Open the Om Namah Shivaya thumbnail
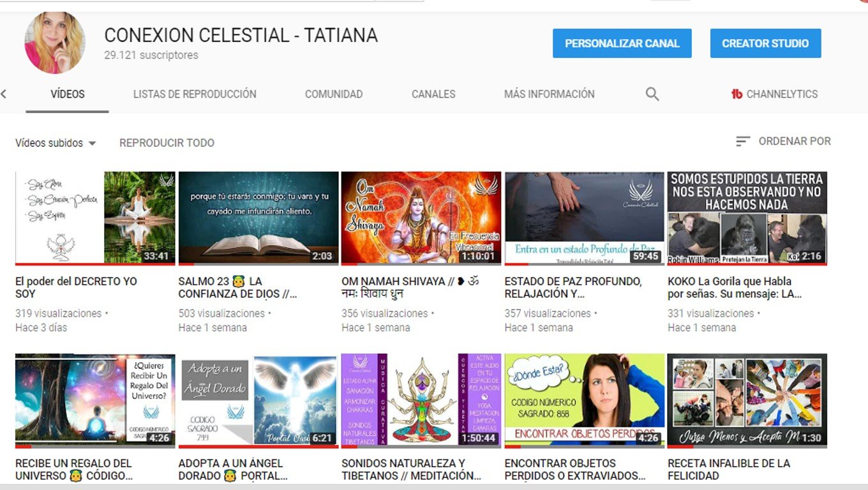868x490 pixels. tap(421, 218)
